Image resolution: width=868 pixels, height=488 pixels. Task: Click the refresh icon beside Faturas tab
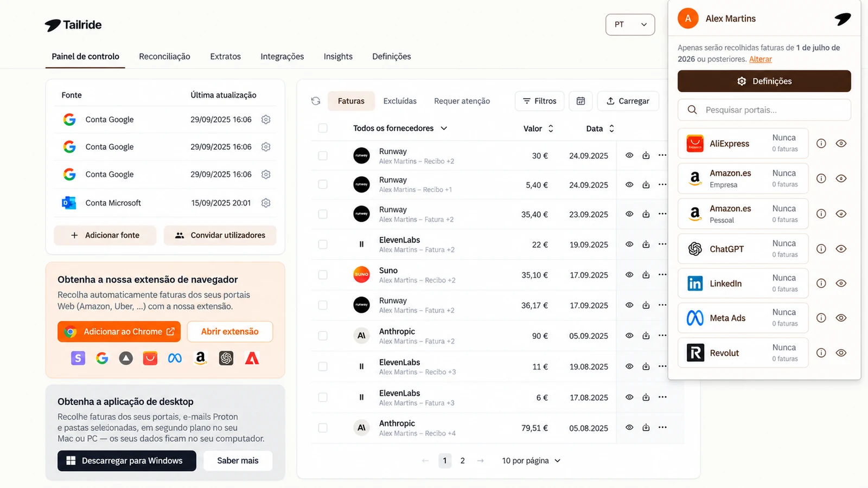pos(316,101)
